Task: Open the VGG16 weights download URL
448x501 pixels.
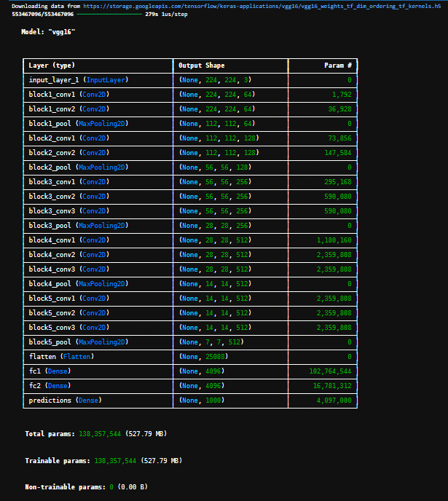Action: pos(262,6)
